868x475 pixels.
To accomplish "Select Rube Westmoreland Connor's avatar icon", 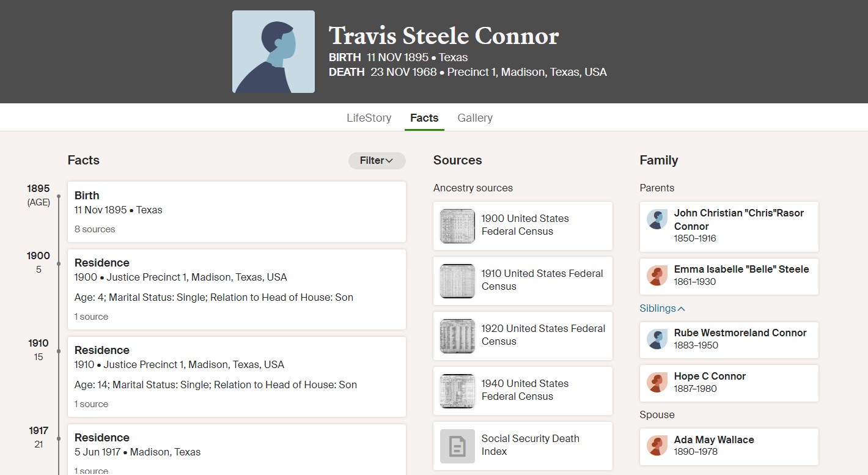I will (x=657, y=339).
